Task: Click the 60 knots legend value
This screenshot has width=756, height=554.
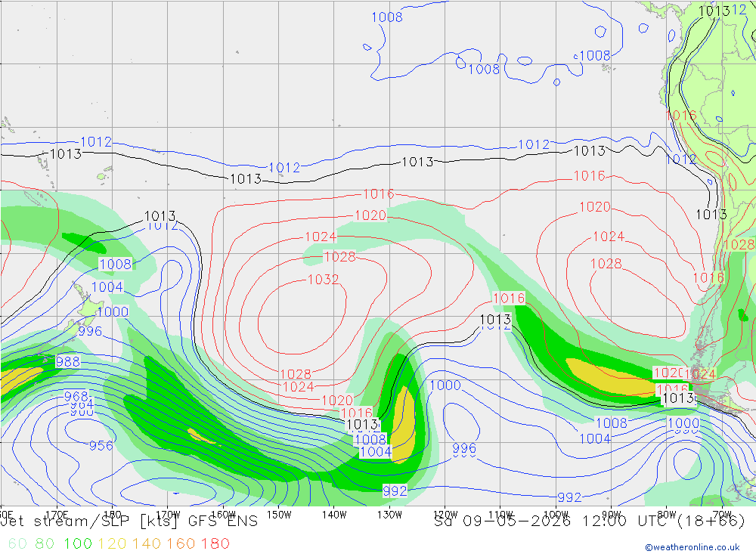Action: (17, 543)
